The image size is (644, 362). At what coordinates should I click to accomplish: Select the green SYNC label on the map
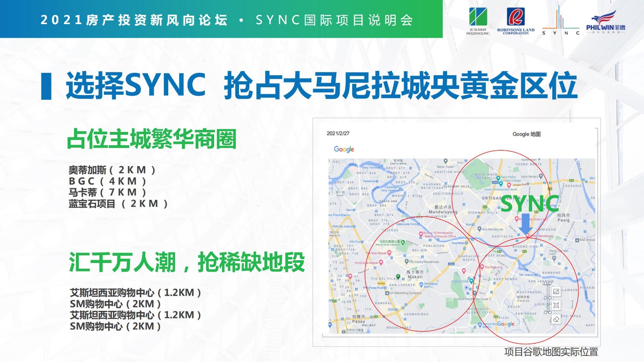[x=530, y=204]
